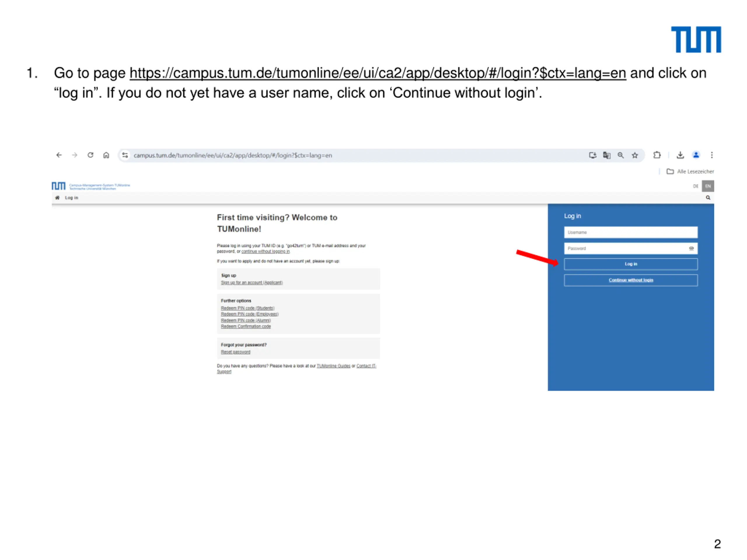Click the Username input field
The image size is (747, 560).
point(631,232)
